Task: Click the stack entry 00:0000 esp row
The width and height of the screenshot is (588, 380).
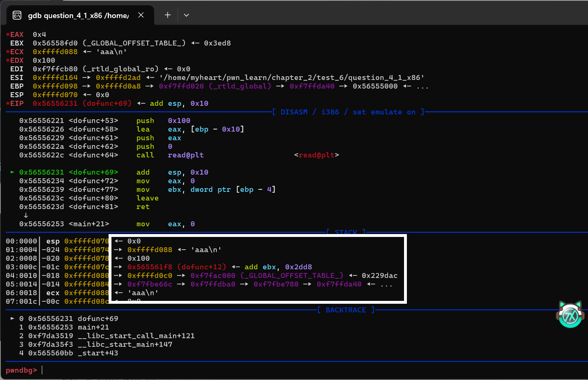Action: pyautogui.click(x=73, y=241)
